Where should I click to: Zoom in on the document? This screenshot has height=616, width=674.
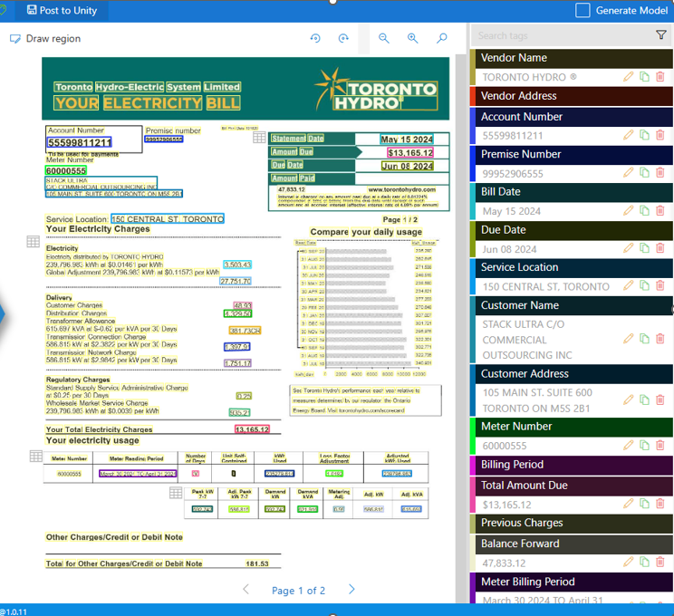(413, 38)
